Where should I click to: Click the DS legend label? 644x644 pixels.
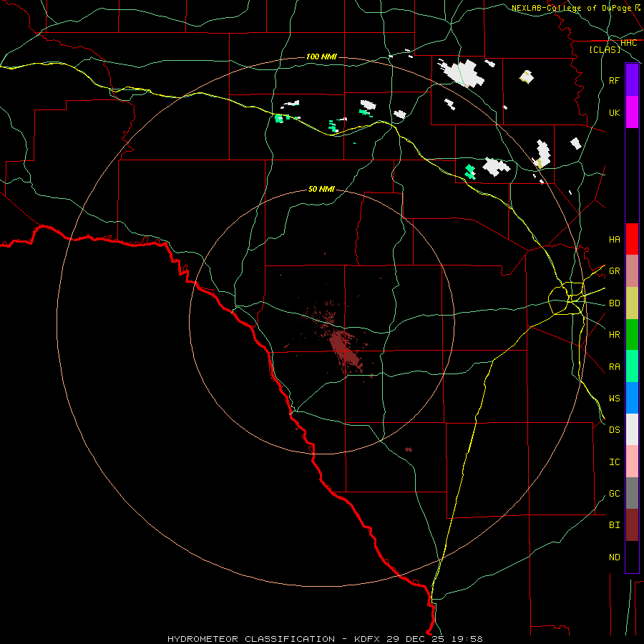pyautogui.click(x=614, y=429)
